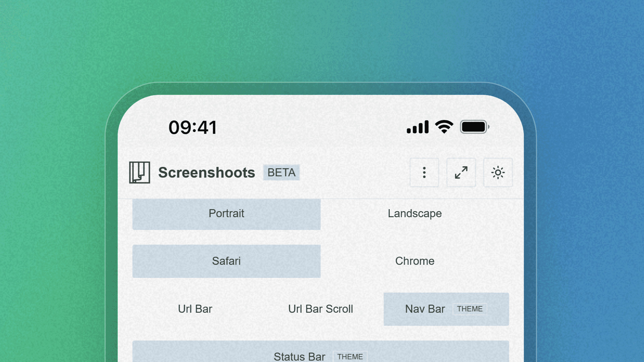
Task: Toggle the Status Bar option
Action: tap(300, 356)
